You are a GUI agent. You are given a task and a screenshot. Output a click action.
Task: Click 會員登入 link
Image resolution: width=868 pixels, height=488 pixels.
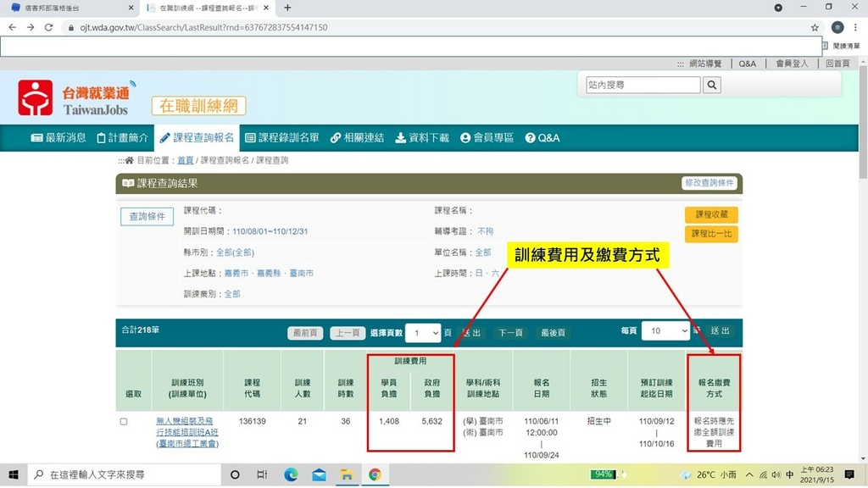click(792, 64)
